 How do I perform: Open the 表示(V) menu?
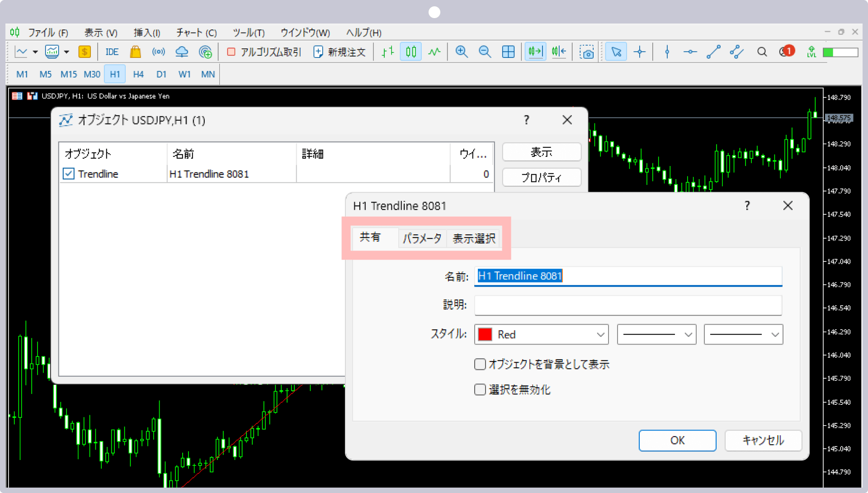click(x=101, y=33)
